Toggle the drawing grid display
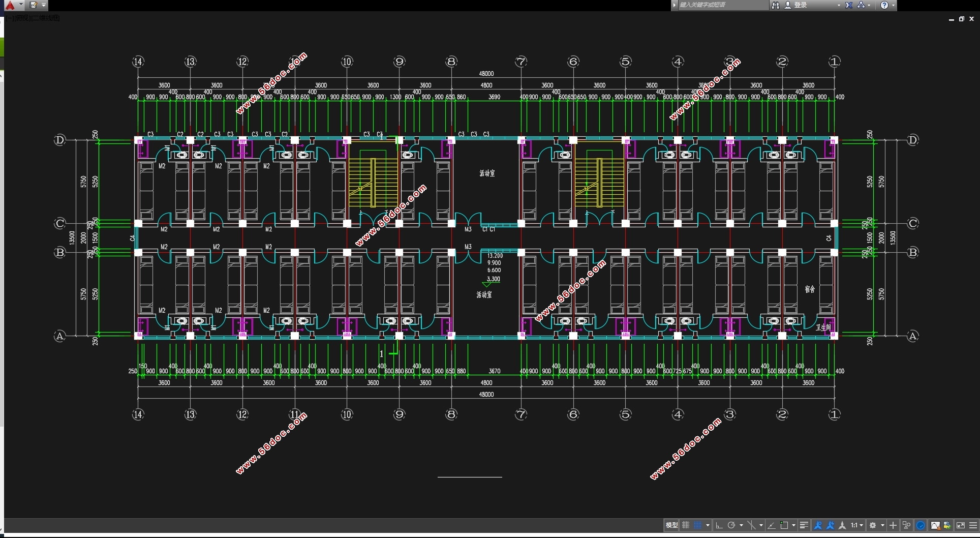Viewport: 980px width, 538px height. coord(686,525)
